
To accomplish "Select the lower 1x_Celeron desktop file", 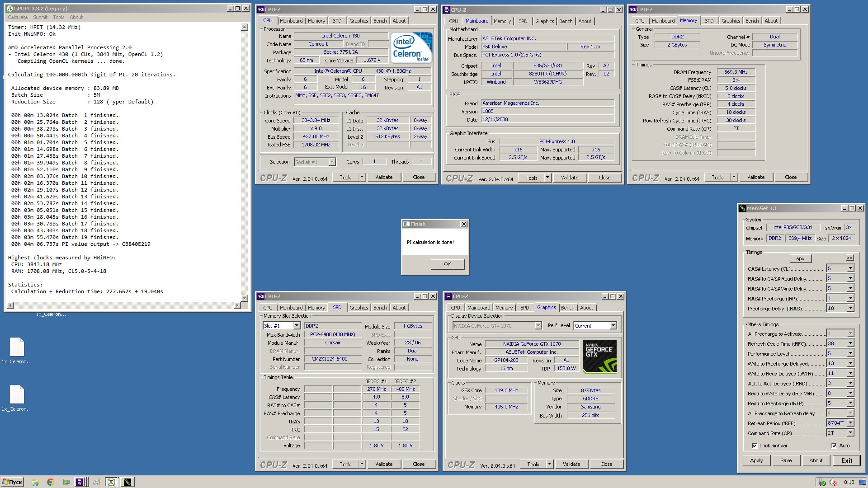I will tap(17, 398).
